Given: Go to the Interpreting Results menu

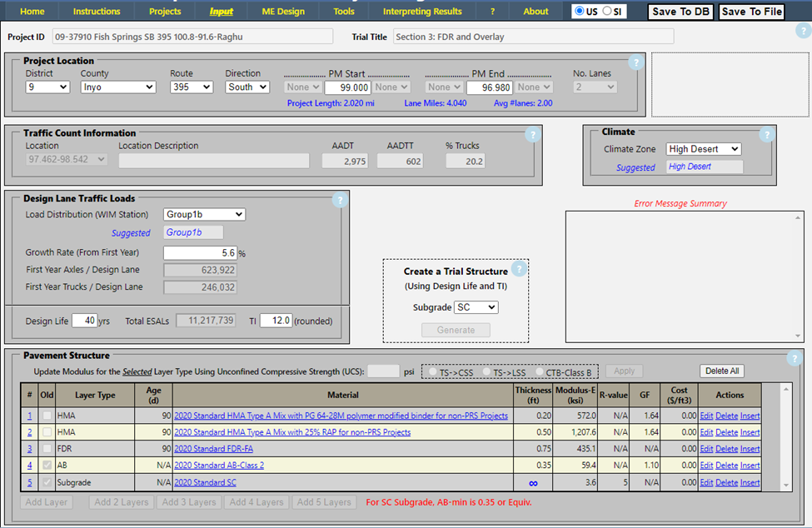Looking at the screenshot, I should point(422,12).
